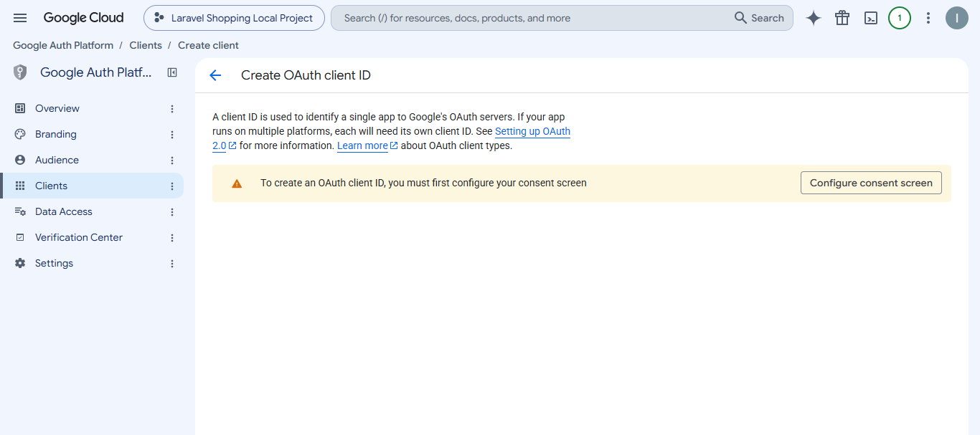Click the Audience person icon
The height and width of the screenshot is (435, 980).
[20, 160]
